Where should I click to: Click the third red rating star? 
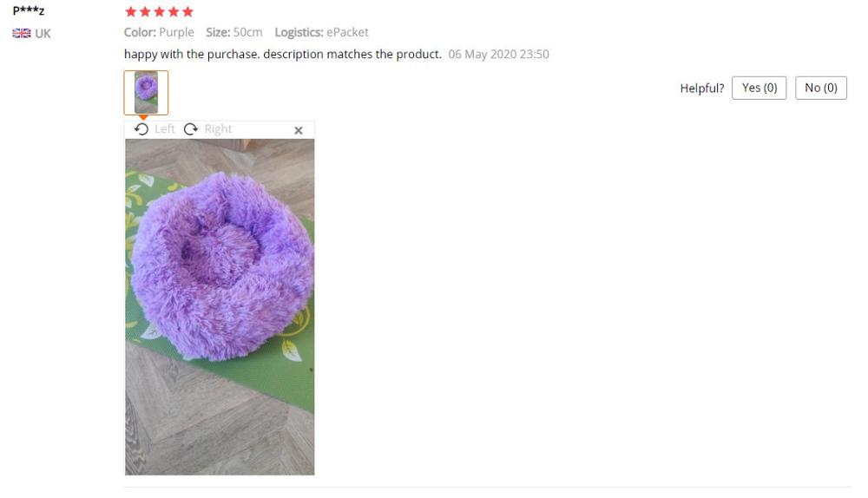point(160,11)
